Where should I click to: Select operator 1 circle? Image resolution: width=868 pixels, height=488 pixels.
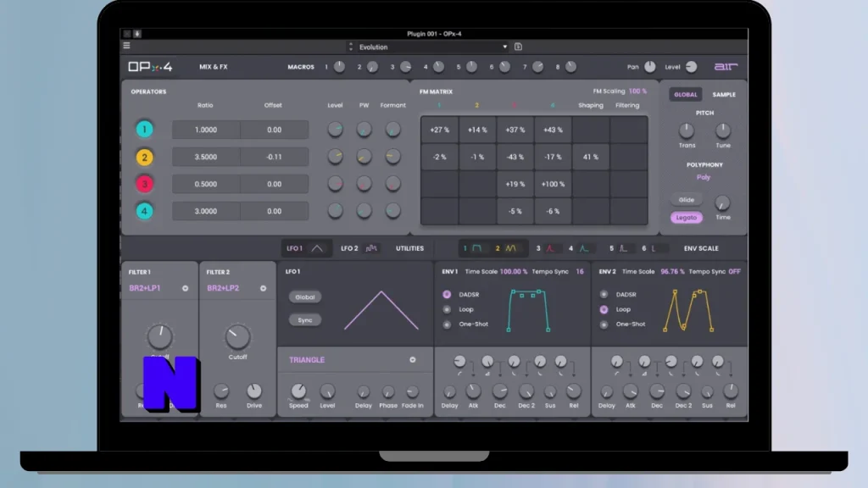[x=144, y=130]
